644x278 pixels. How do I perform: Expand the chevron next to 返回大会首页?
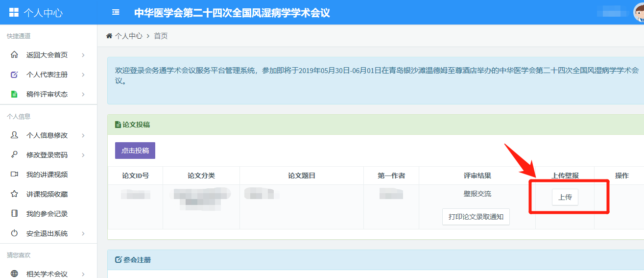tap(83, 55)
